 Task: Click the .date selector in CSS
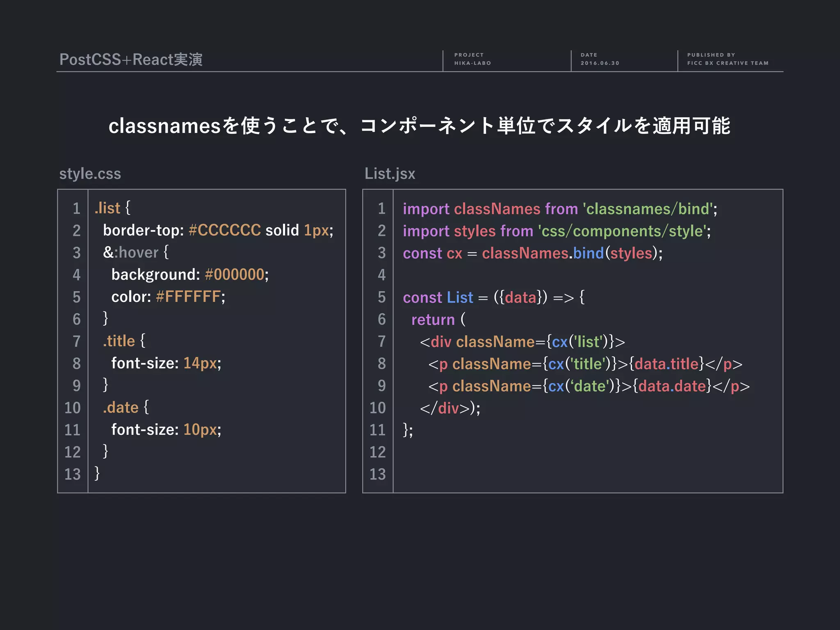tap(121, 408)
